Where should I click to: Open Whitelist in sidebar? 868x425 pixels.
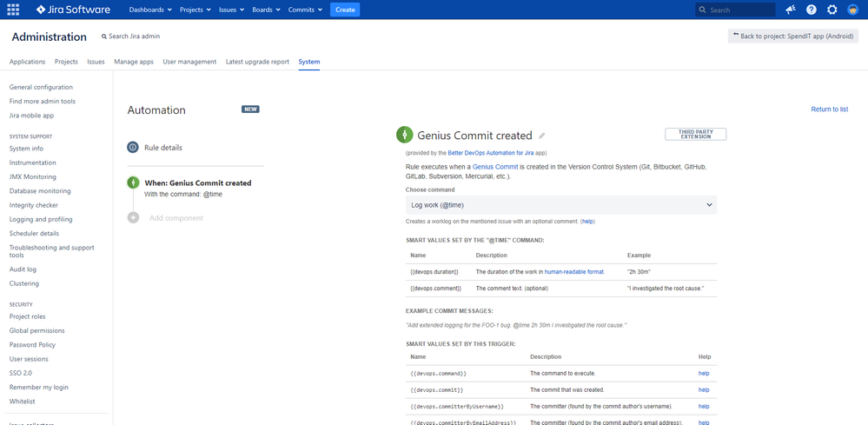22,402
